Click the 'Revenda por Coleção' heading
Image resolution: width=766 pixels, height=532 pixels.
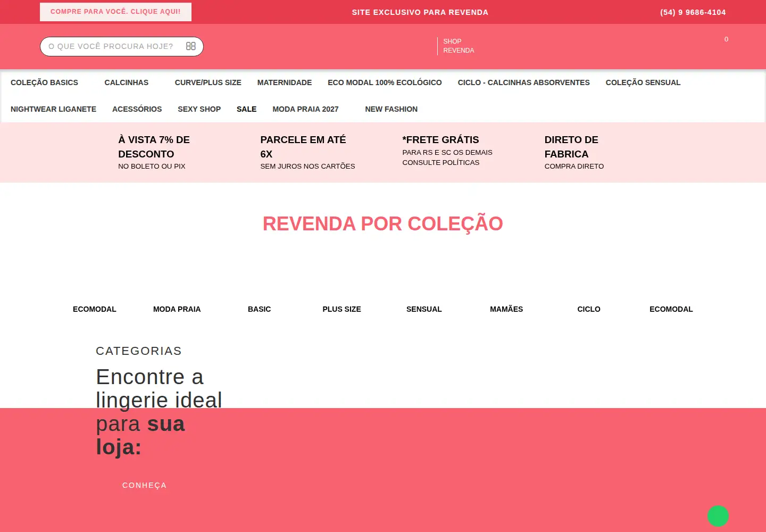pos(382,224)
